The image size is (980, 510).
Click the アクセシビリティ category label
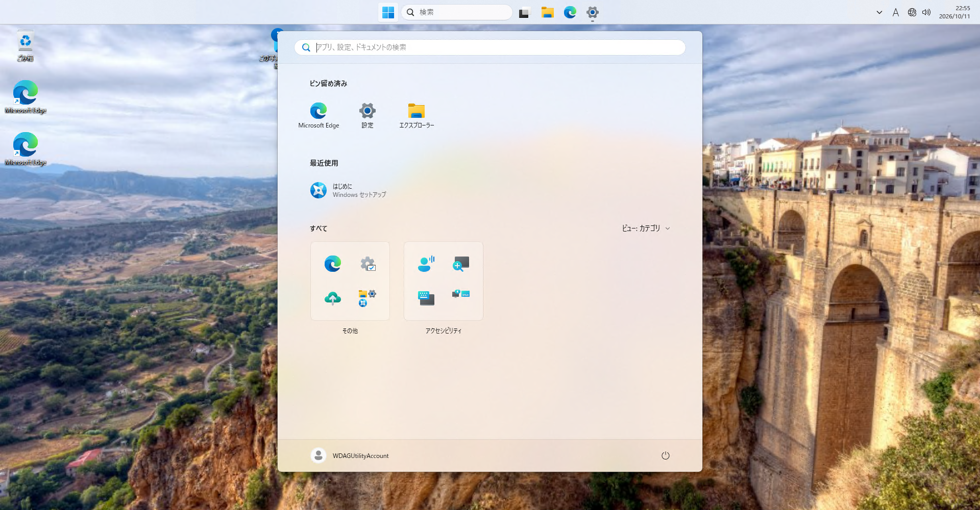point(444,331)
